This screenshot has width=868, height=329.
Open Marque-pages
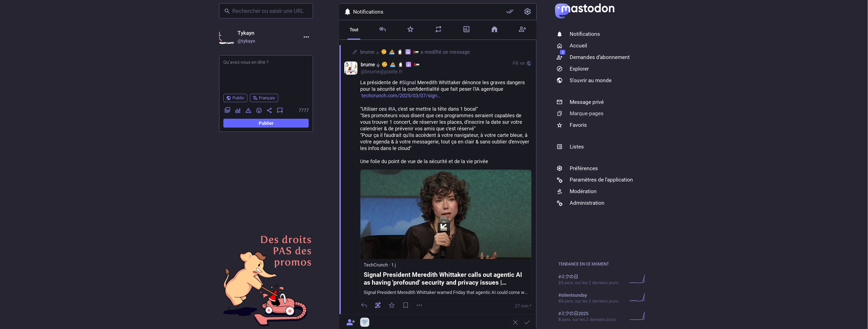coord(586,113)
